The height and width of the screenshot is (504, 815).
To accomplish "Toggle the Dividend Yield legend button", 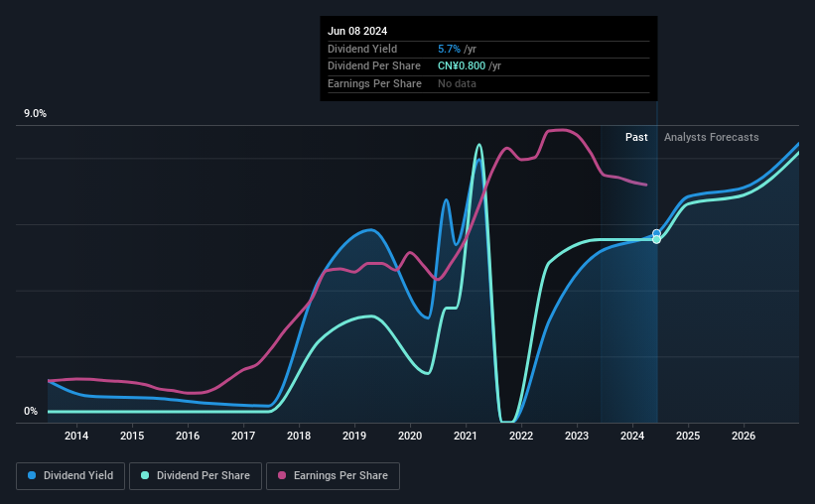I will pyautogui.click(x=70, y=476).
